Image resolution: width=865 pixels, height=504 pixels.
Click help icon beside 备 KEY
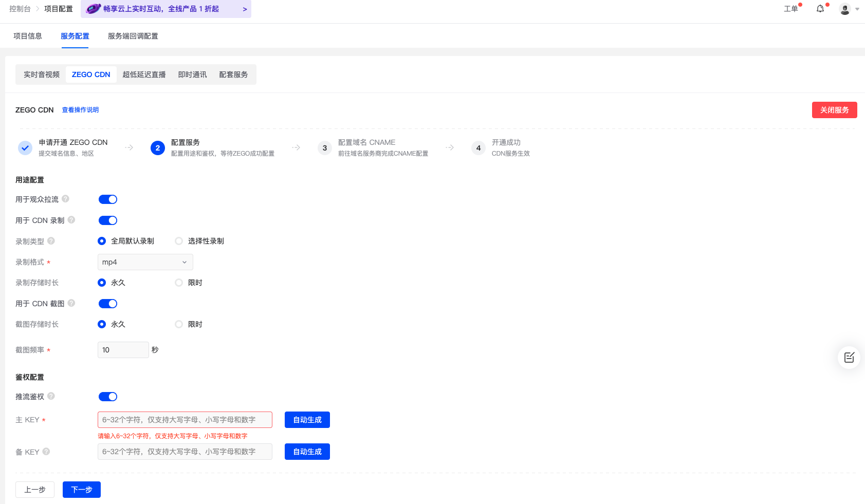pyautogui.click(x=46, y=452)
